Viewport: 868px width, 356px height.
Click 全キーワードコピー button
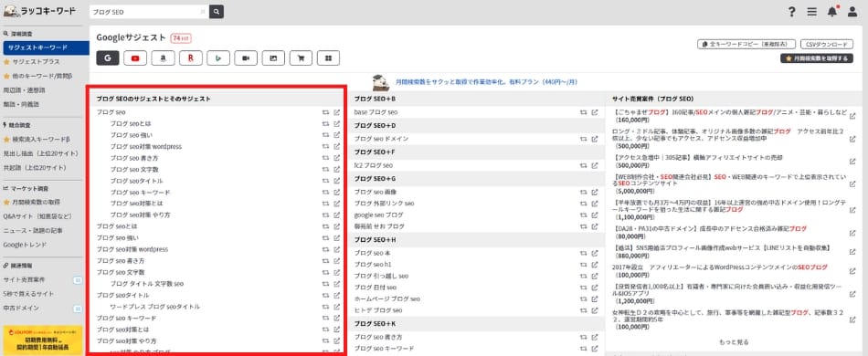tap(746, 44)
